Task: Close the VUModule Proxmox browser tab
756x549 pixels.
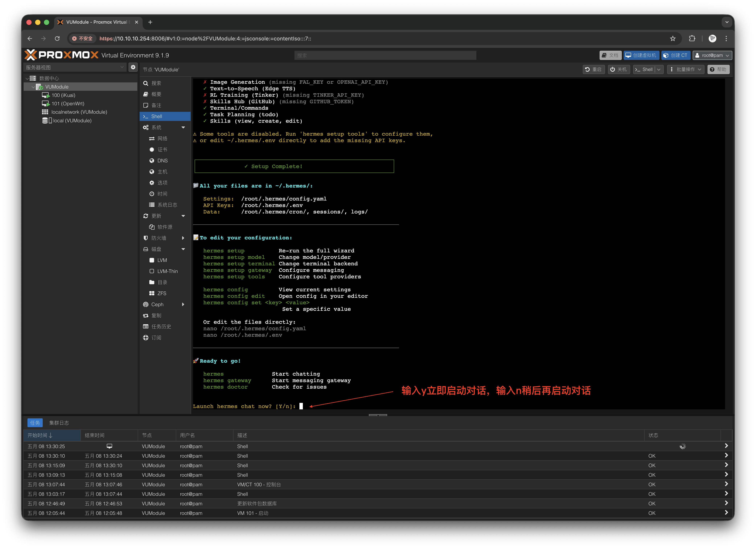Action: 136,22
